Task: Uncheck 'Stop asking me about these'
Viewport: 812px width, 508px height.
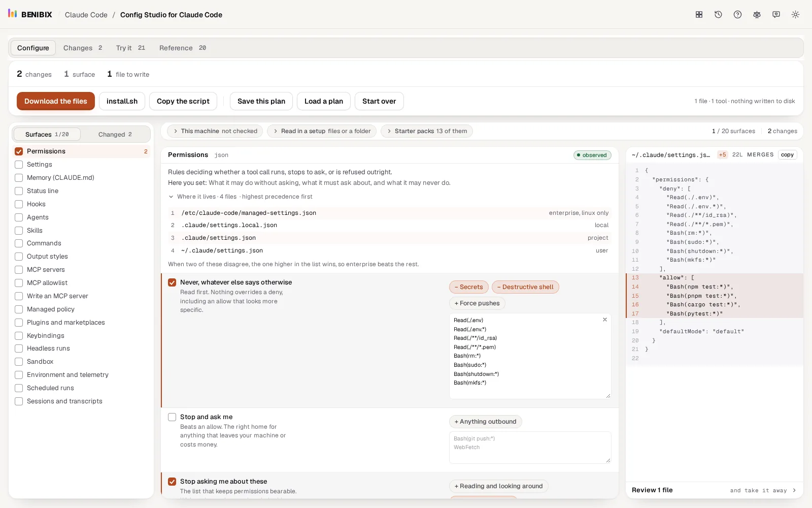Action: coord(172,482)
